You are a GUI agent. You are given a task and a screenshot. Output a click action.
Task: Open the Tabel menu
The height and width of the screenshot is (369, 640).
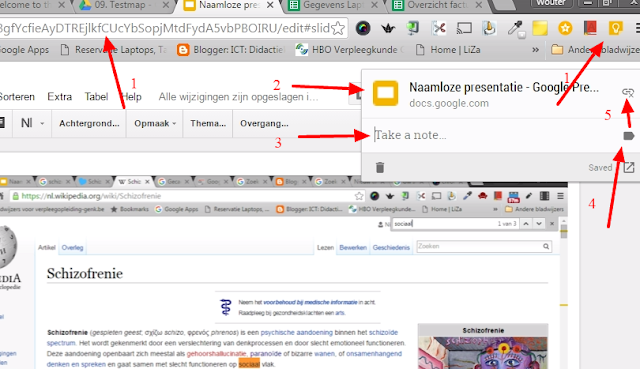(x=96, y=97)
